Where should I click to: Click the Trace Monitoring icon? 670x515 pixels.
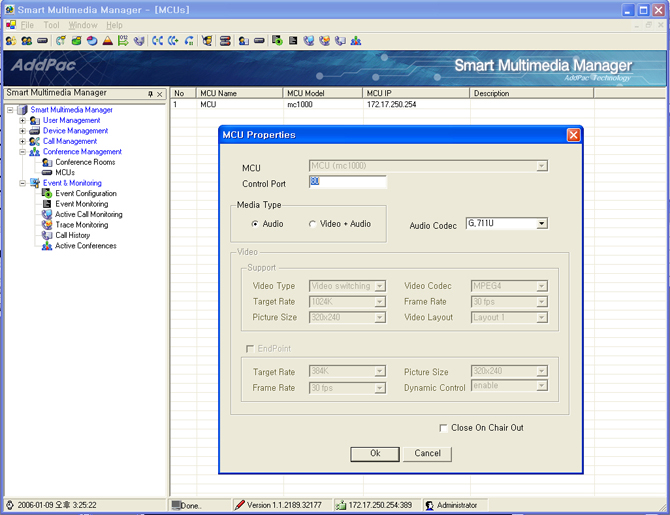tap(47, 225)
